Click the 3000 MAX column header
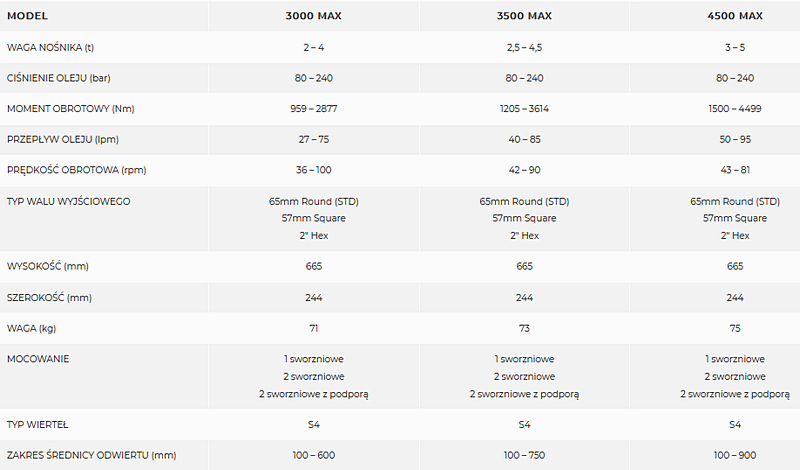 pos(314,17)
